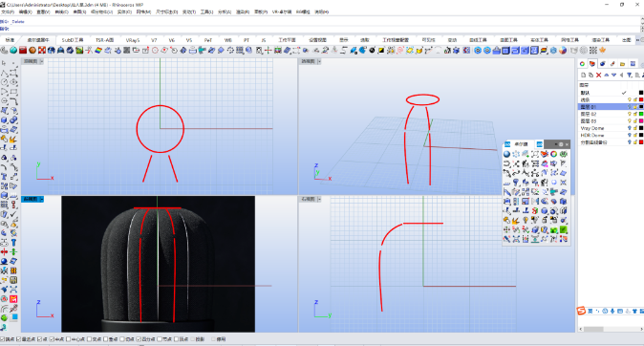Create a new layer in layers panel
Viewport: 644px width, 346px height.
pos(583,75)
